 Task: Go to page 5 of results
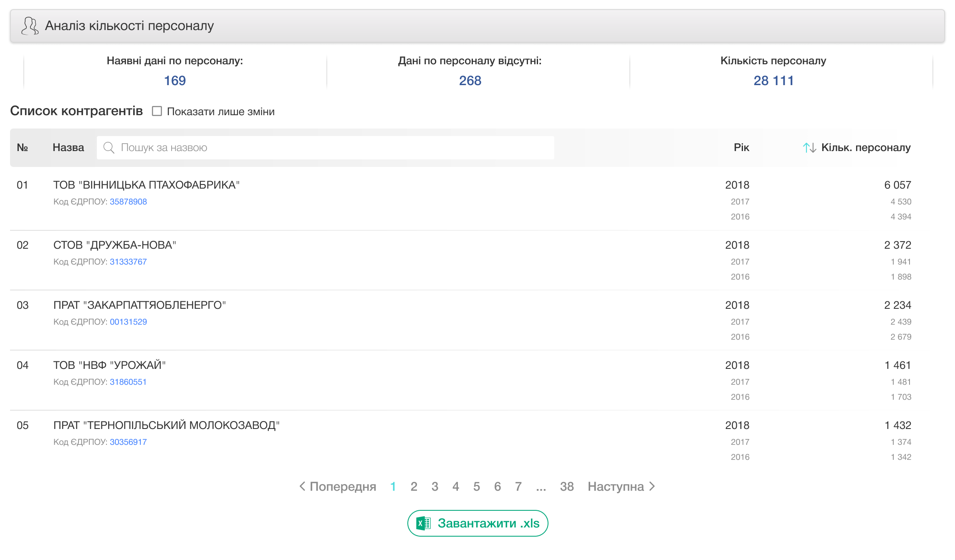pos(476,487)
